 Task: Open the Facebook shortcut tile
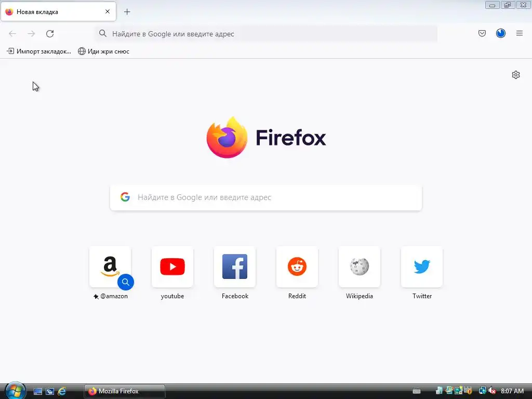(x=235, y=267)
